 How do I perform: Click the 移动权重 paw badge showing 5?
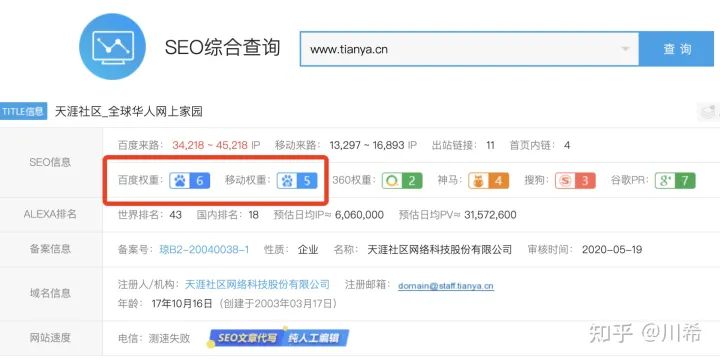[x=297, y=181]
